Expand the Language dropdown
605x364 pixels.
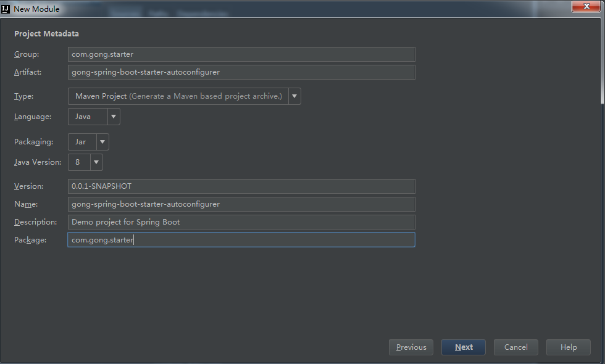pyautogui.click(x=114, y=117)
